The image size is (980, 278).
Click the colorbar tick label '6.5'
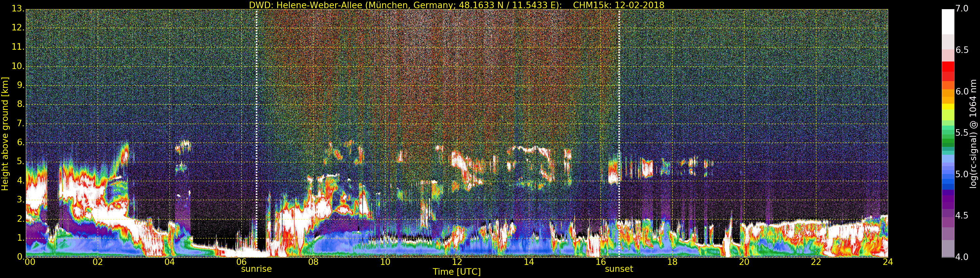[x=962, y=50]
